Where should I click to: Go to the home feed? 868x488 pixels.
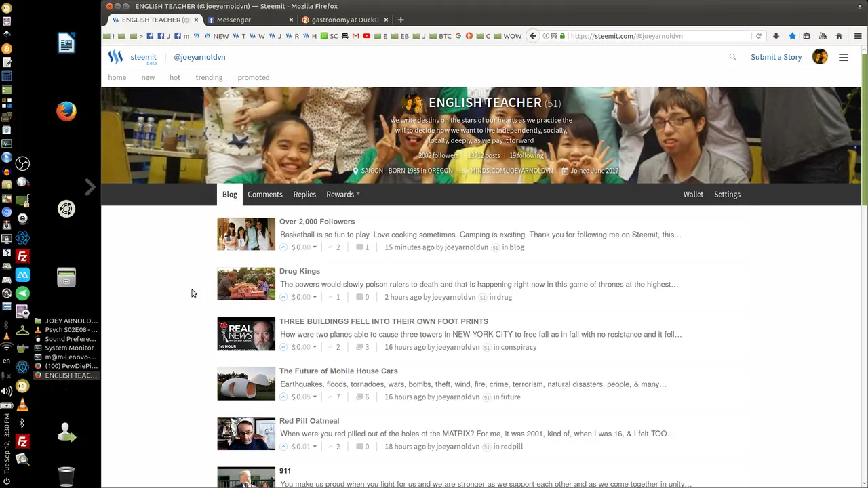[x=117, y=77]
